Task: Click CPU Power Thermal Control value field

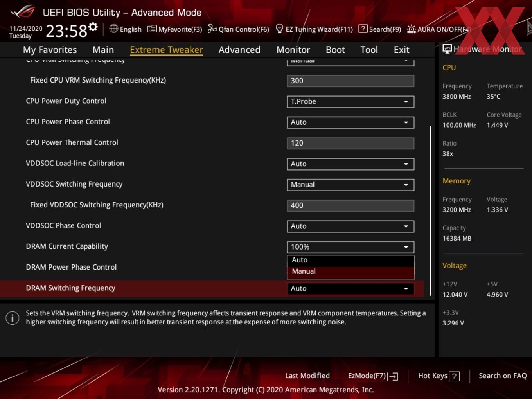Action: click(350, 143)
